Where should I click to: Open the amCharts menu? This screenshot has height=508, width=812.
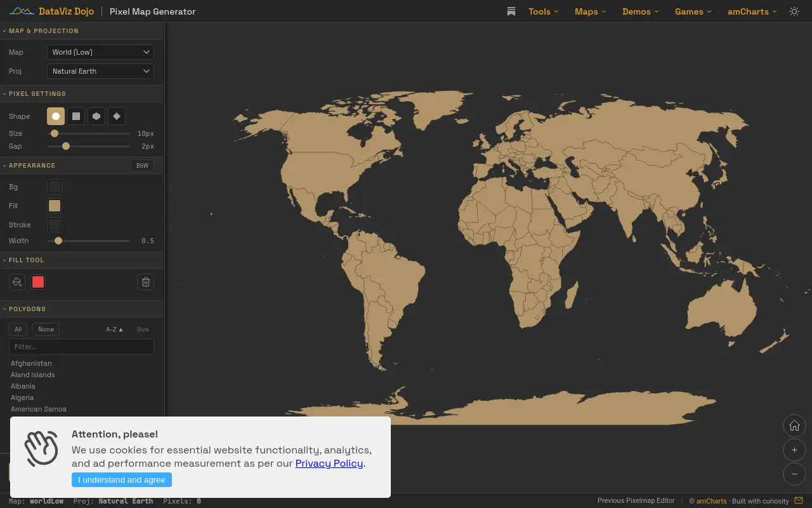(752, 11)
